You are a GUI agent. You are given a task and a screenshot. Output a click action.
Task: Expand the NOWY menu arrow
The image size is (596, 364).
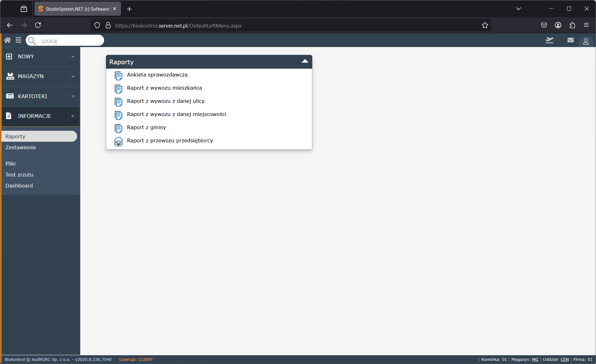click(x=73, y=57)
